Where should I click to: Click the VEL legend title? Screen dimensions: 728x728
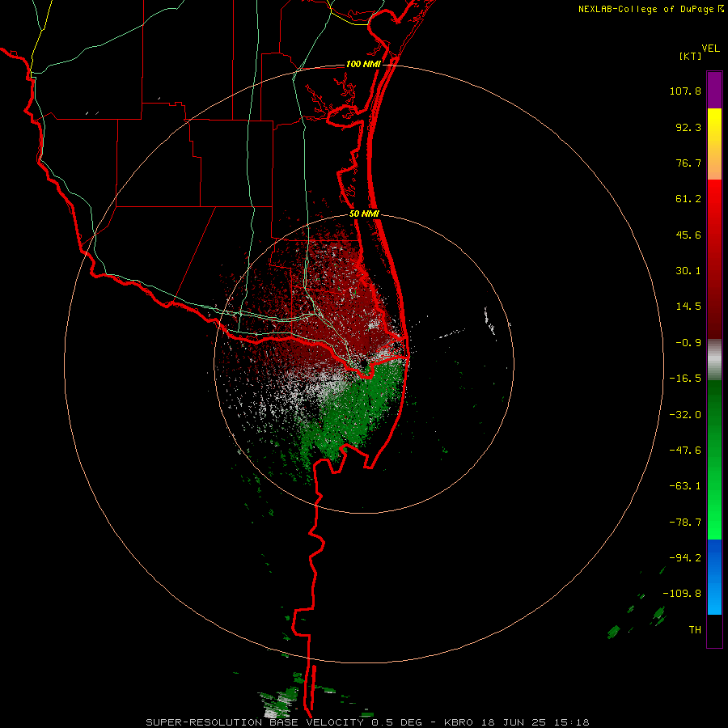pyautogui.click(x=710, y=49)
